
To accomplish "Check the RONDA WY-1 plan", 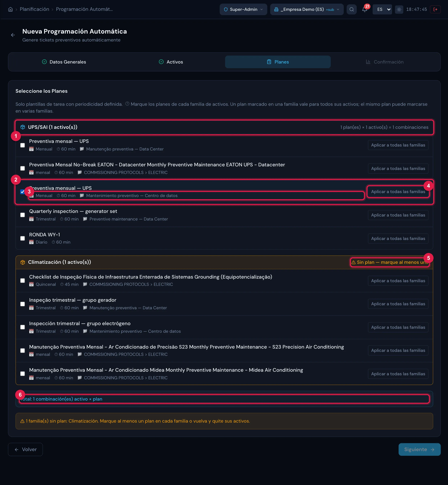I will coord(23,238).
